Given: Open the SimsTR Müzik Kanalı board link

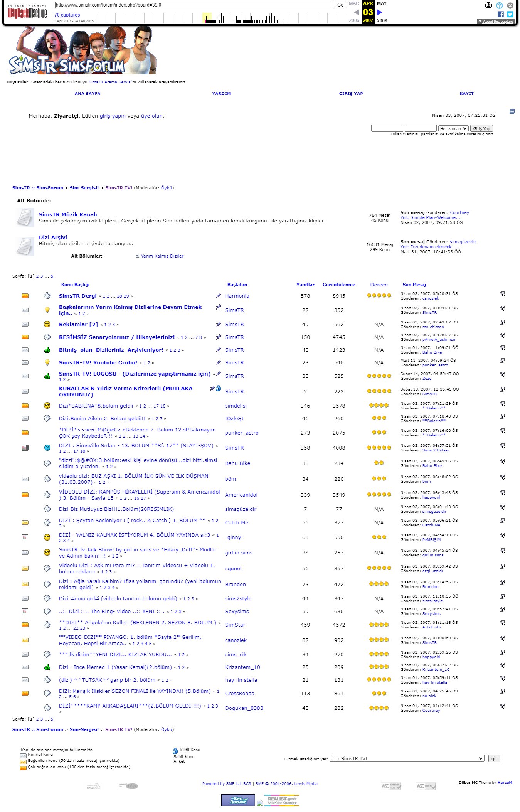Looking at the screenshot, I should (68, 214).
